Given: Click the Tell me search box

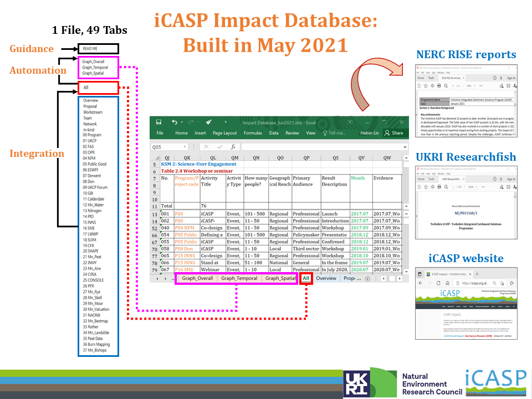Looking at the screenshot, I should 335,133.
